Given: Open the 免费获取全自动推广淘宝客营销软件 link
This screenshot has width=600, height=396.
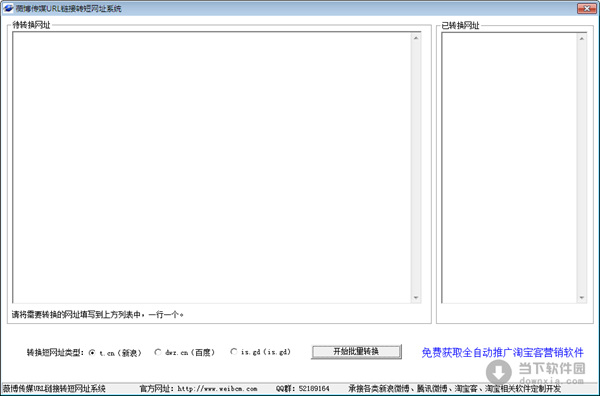Looking at the screenshot, I should click(x=502, y=352).
